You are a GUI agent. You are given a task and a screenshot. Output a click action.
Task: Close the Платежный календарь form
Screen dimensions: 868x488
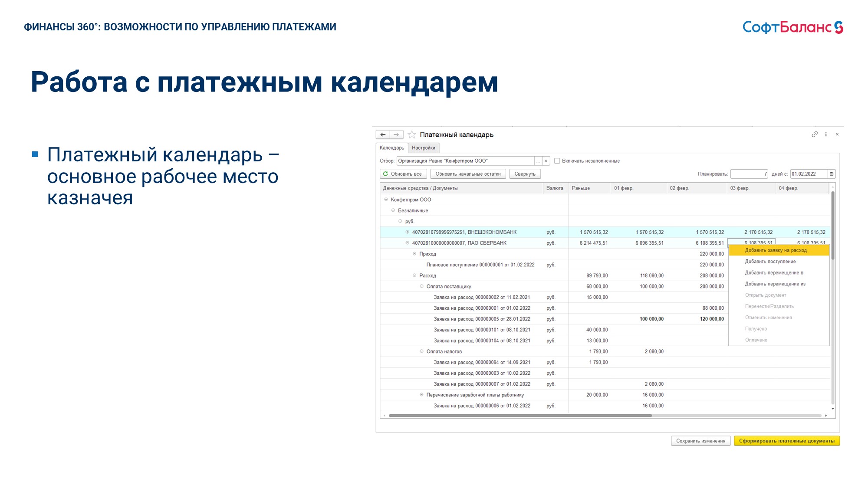click(x=837, y=134)
